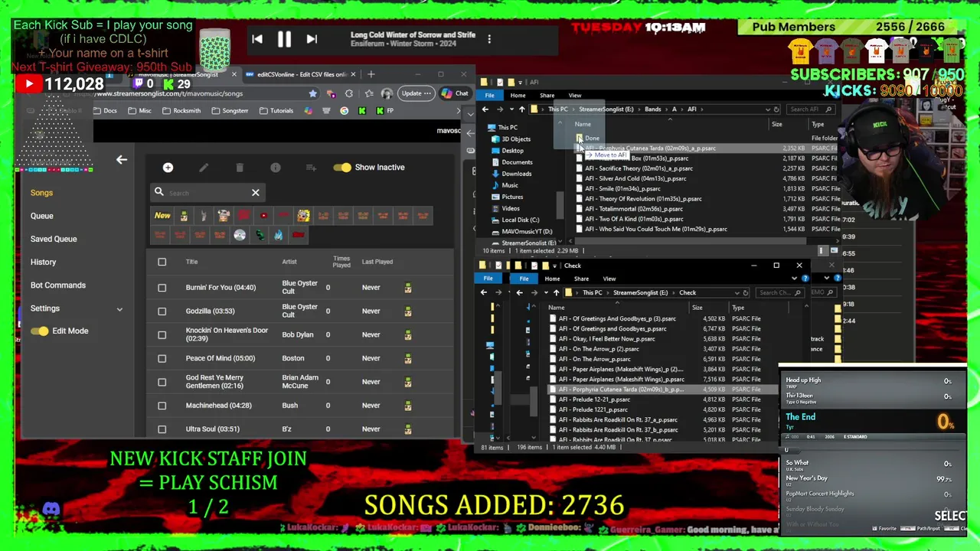The height and width of the screenshot is (551, 980).
Task: Open the Queue section in sidebar
Action: pos(42,216)
